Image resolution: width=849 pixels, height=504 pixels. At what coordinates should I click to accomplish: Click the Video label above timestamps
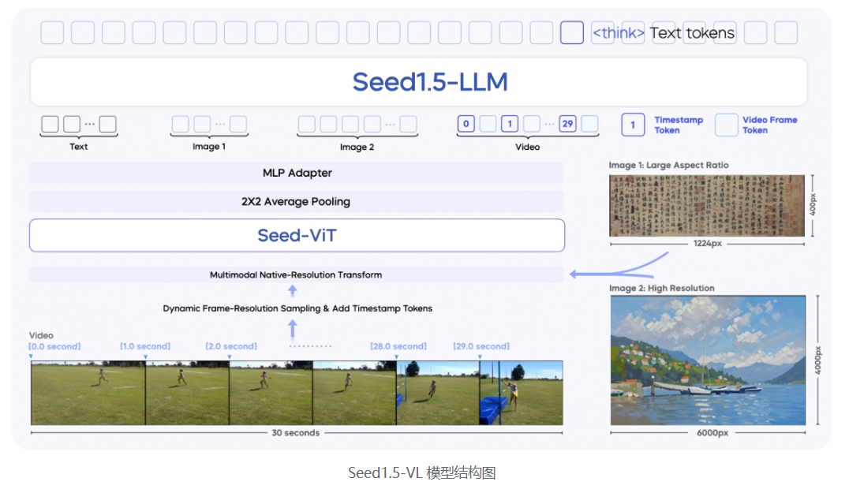[x=41, y=336]
